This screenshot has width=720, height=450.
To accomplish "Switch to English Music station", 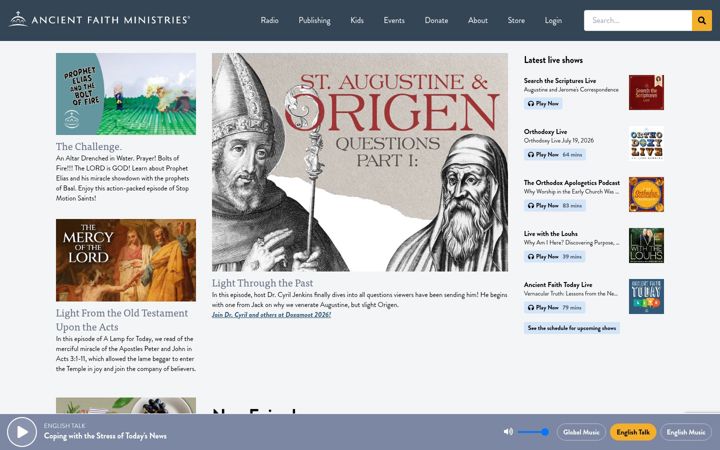I will (686, 432).
